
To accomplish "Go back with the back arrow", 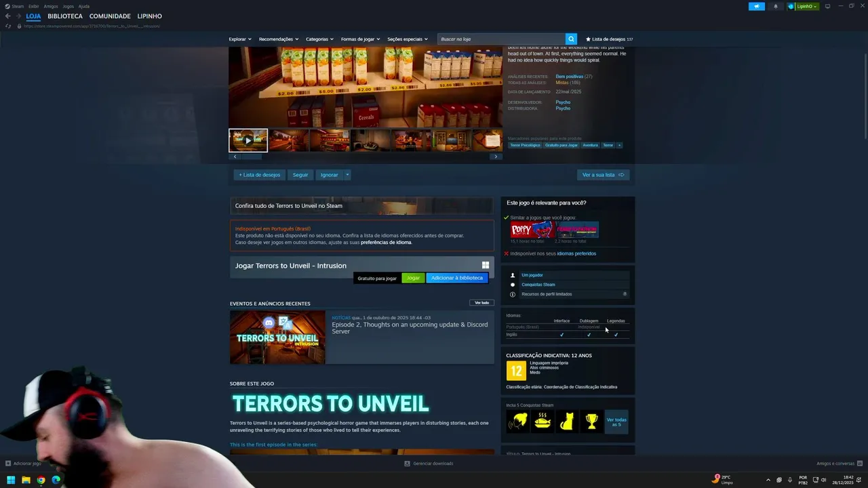I will [7, 16].
